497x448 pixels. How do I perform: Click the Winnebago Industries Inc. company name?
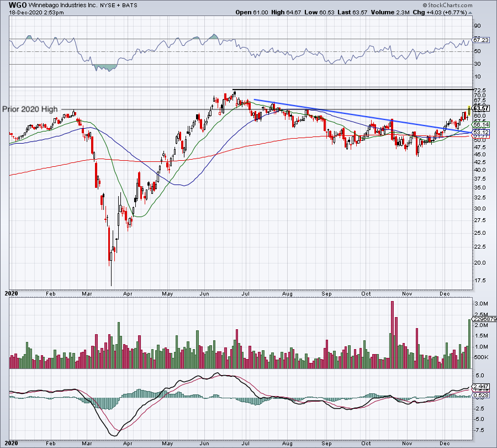[x=63, y=6]
